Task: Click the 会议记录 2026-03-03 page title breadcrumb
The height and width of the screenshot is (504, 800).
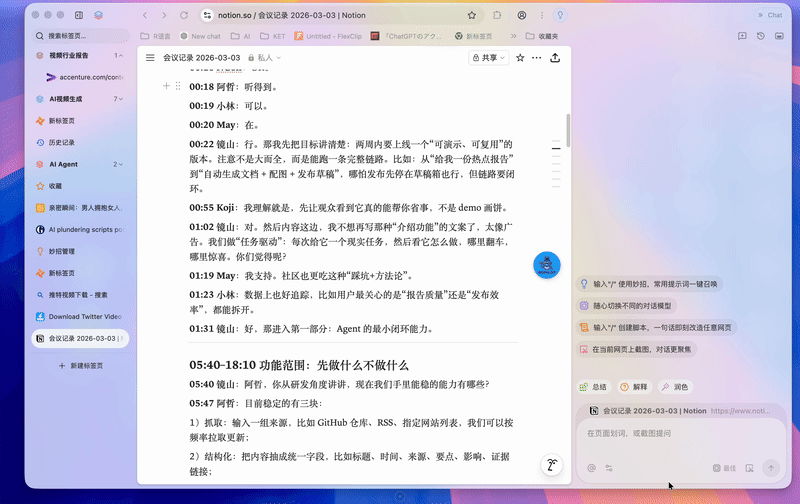Action: 202,58
